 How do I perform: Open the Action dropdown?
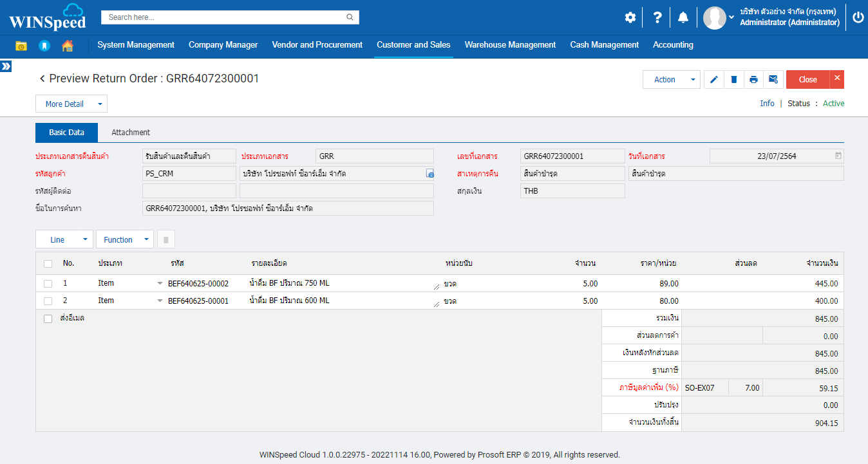(672, 79)
